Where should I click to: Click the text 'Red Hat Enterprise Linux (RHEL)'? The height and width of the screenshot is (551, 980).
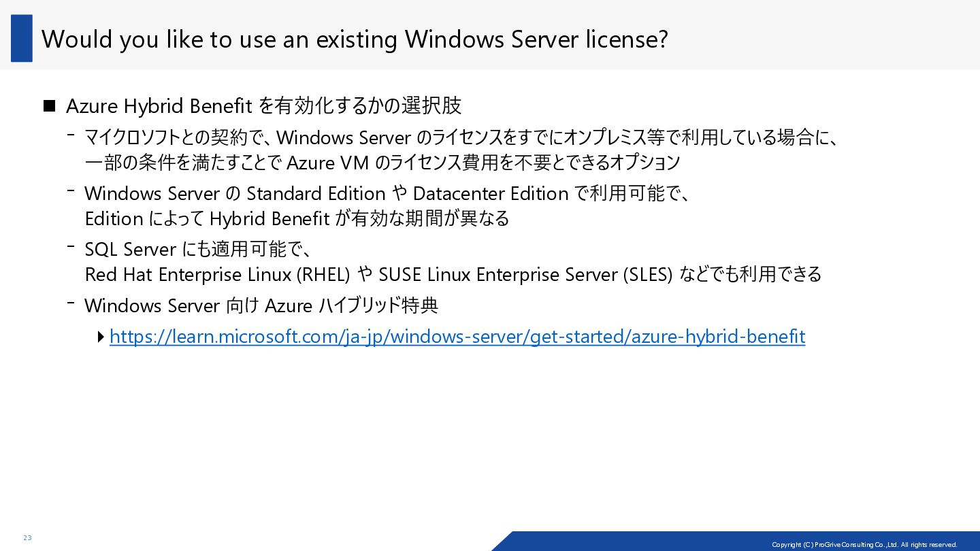coord(218,275)
